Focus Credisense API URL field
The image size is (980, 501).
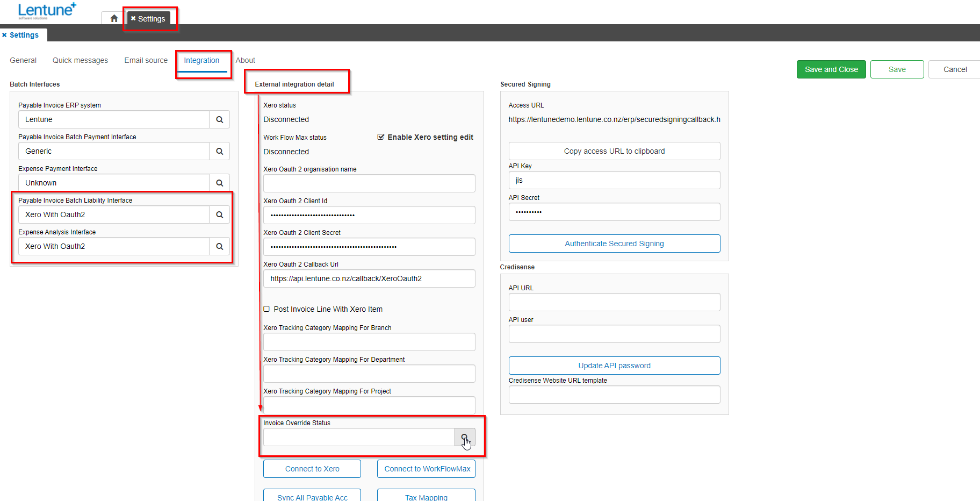pyautogui.click(x=615, y=302)
